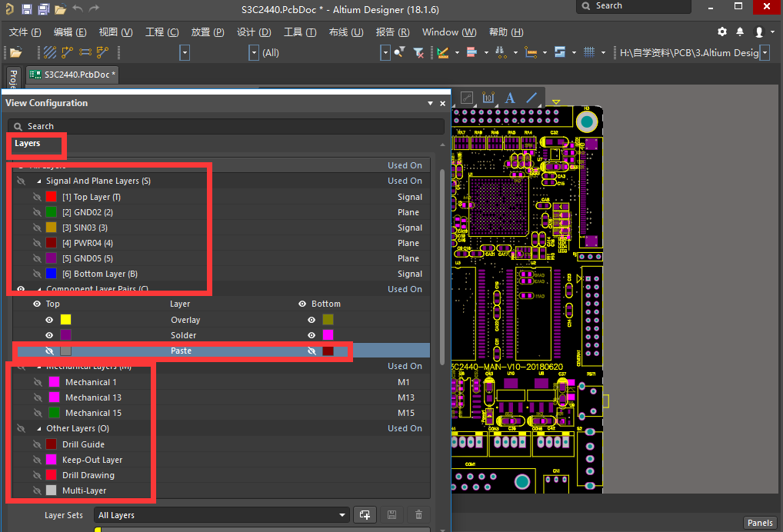Hide the Bottom Solder layer
Screen dimensions: 783x532
click(312, 335)
